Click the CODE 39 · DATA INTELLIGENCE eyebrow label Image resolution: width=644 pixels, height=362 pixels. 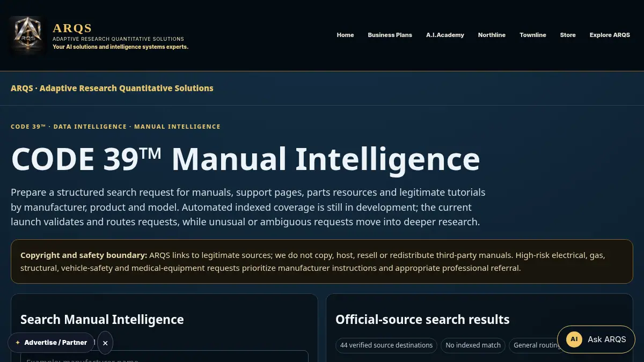tap(115, 127)
